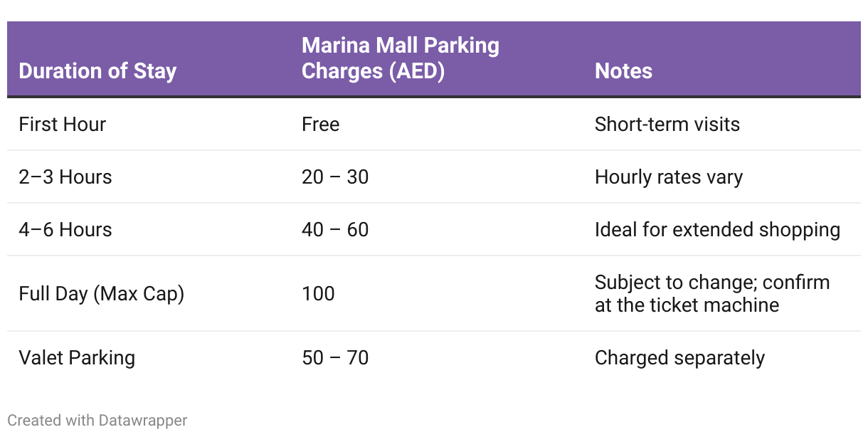
Task: Open the 'Created with Datawrapper' credit
Action: pyautogui.click(x=97, y=420)
